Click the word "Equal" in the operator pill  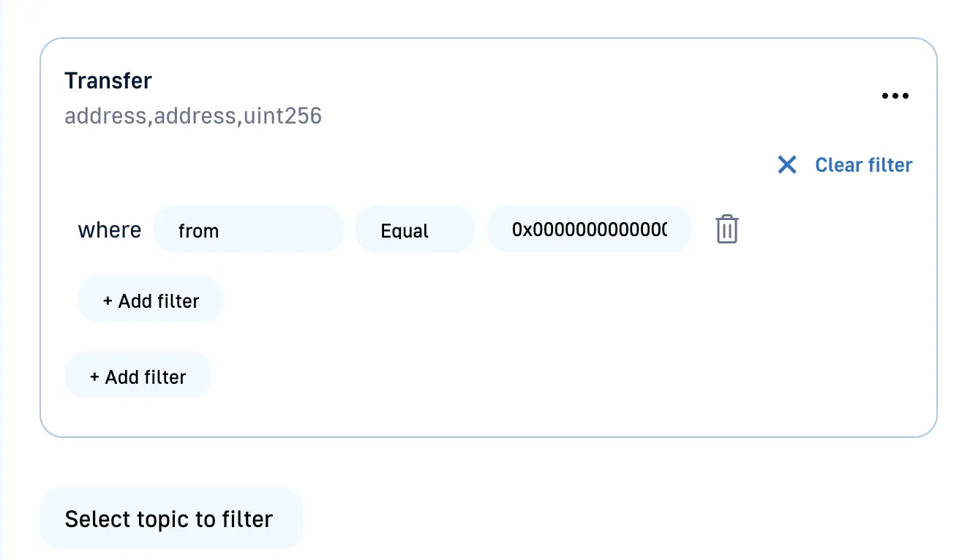[x=405, y=231]
